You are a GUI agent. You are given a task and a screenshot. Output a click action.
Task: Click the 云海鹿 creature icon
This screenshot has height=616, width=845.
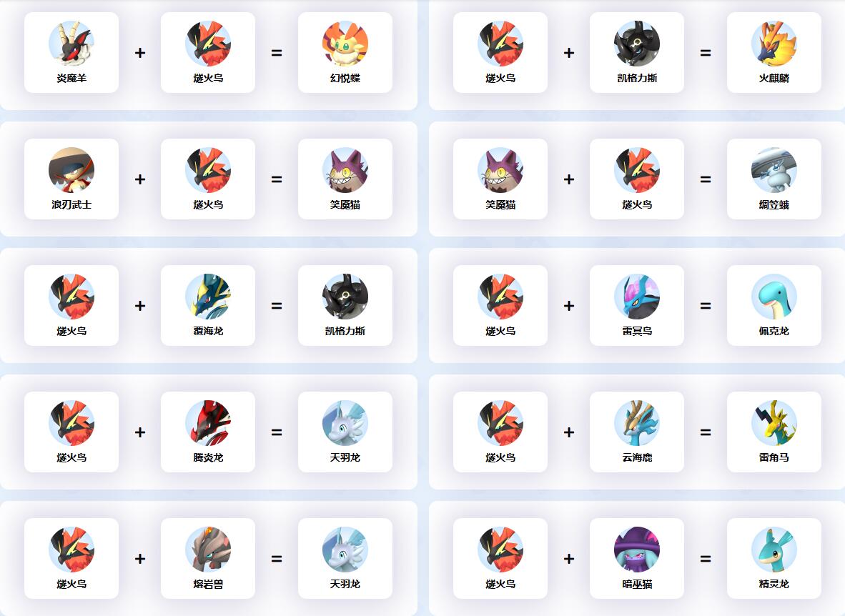[x=637, y=423]
